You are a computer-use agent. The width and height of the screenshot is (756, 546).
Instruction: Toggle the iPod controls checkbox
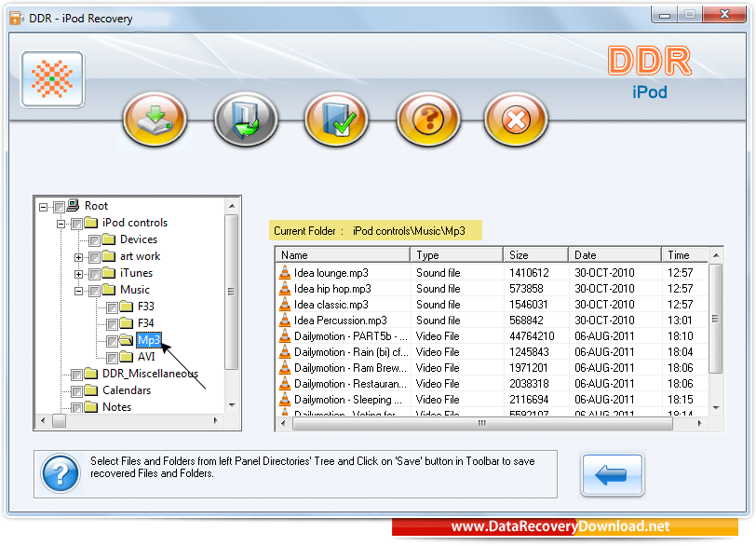(76, 224)
